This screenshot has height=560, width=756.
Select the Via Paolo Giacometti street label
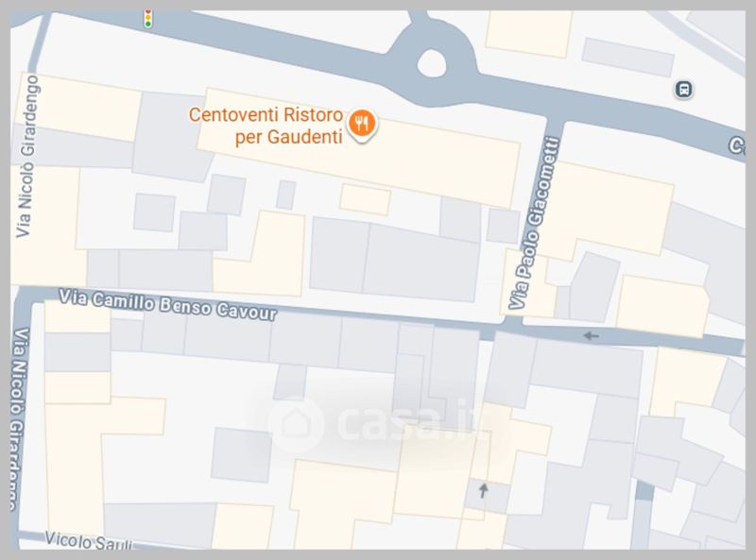[534, 223]
